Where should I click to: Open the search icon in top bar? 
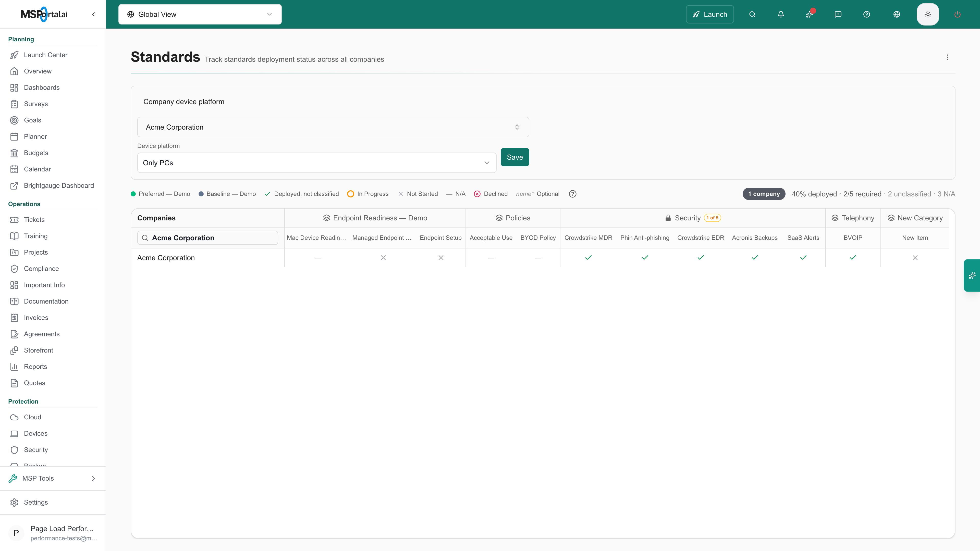pos(752,15)
